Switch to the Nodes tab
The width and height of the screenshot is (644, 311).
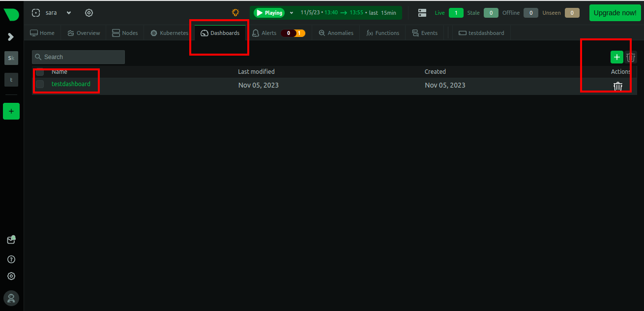coord(125,33)
